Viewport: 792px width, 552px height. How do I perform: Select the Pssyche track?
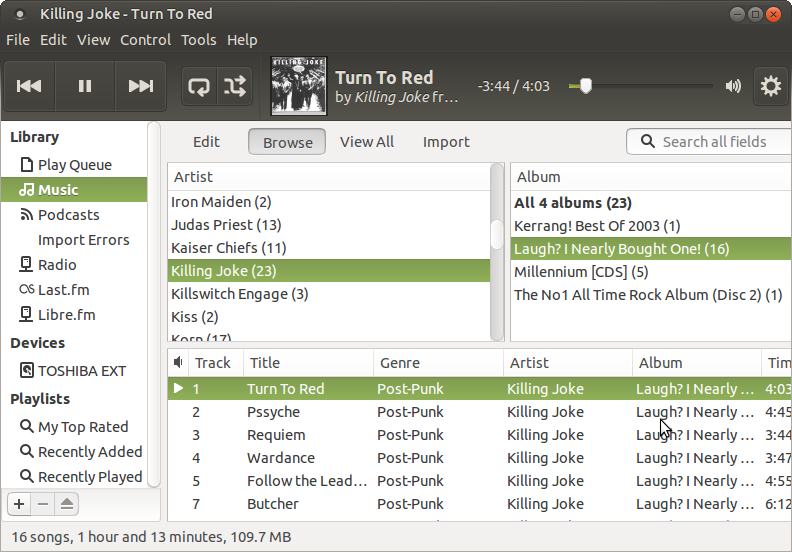click(480, 412)
